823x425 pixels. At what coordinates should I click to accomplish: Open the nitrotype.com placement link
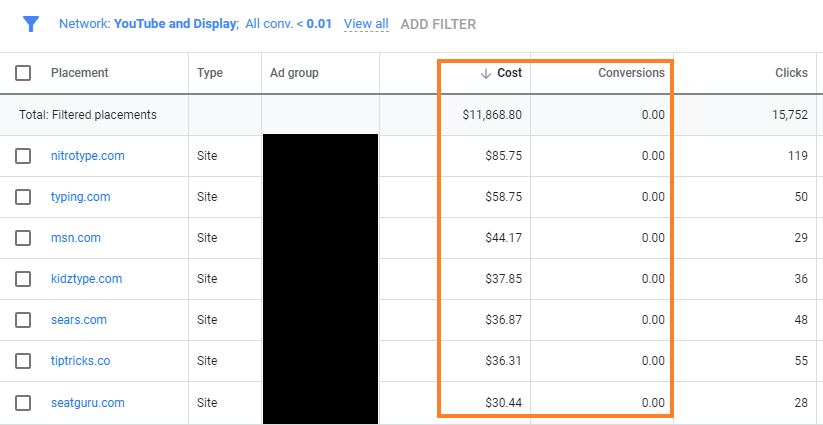[88, 156]
